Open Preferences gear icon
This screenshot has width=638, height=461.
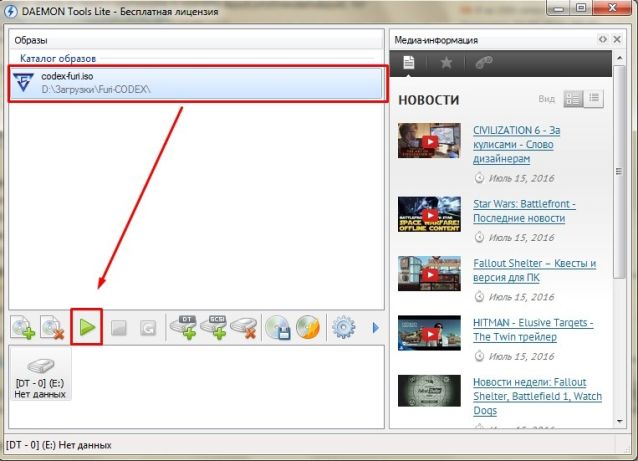point(343,327)
